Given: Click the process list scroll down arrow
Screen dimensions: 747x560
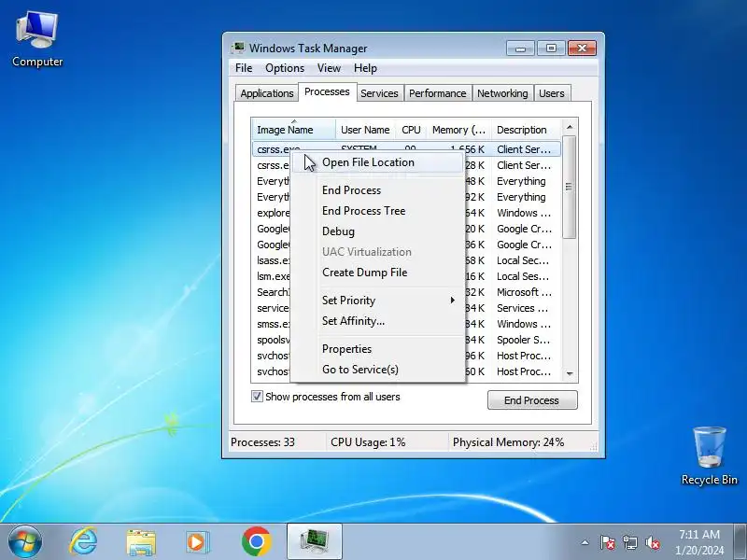Looking at the screenshot, I should (570, 374).
